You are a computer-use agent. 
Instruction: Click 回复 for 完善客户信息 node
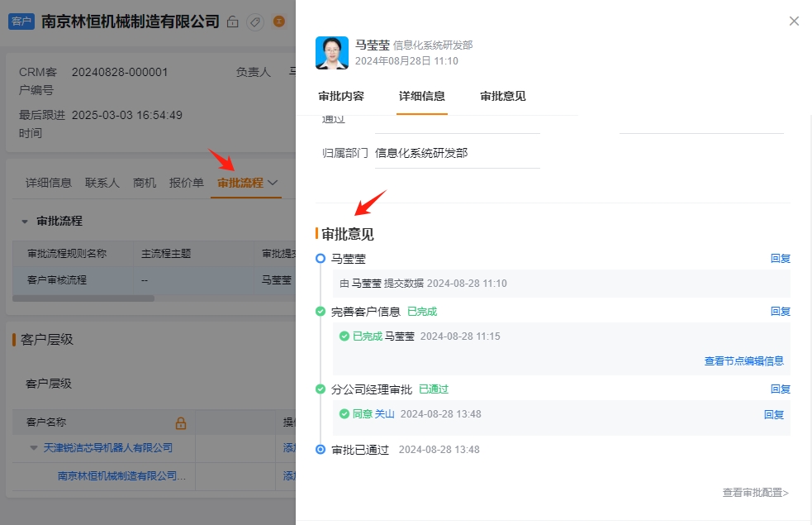click(781, 312)
